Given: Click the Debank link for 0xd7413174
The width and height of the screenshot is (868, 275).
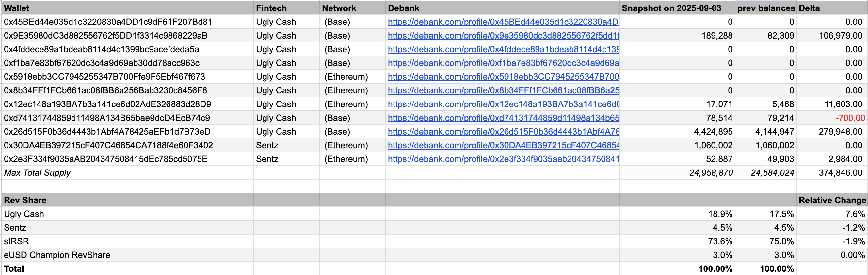Looking at the screenshot, I should pos(503,118).
